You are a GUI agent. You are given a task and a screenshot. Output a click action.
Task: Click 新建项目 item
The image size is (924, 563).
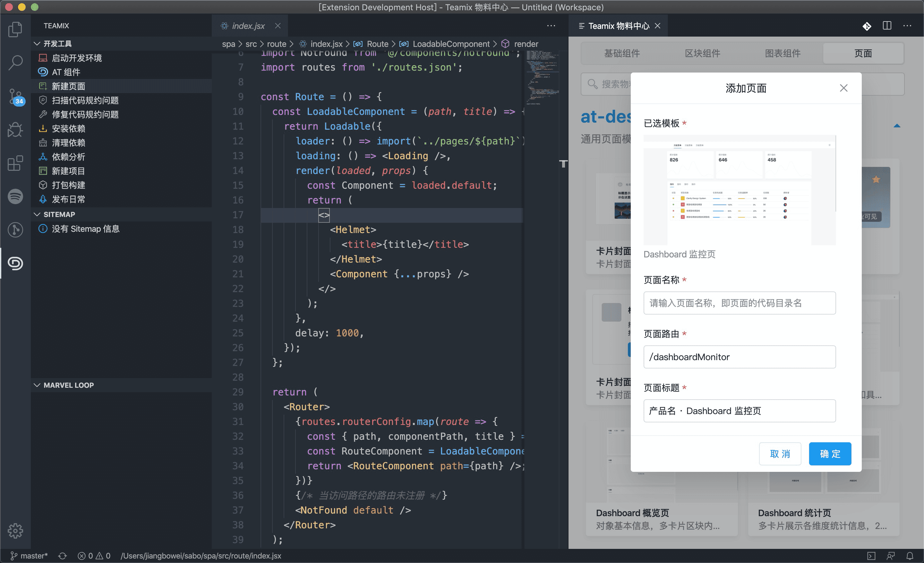point(121,171)
